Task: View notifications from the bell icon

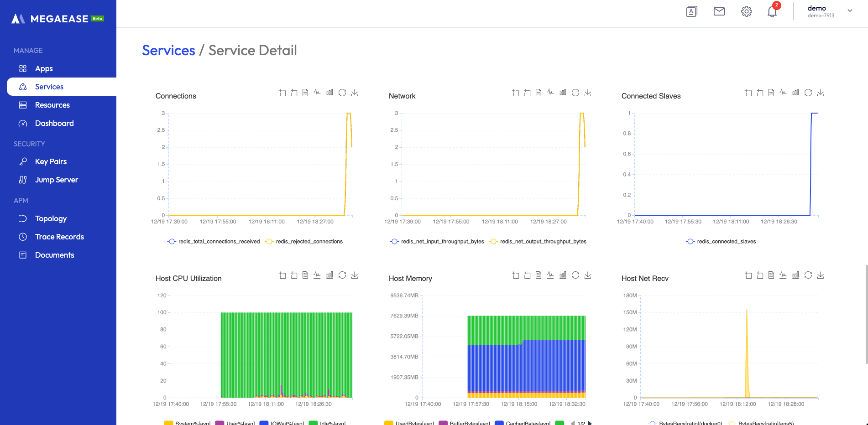Action: 773,10
